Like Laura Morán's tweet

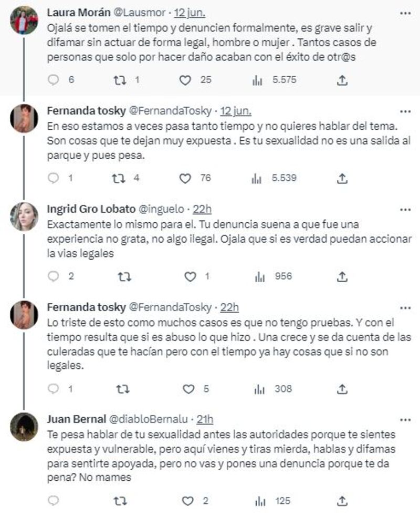[185, 80]
